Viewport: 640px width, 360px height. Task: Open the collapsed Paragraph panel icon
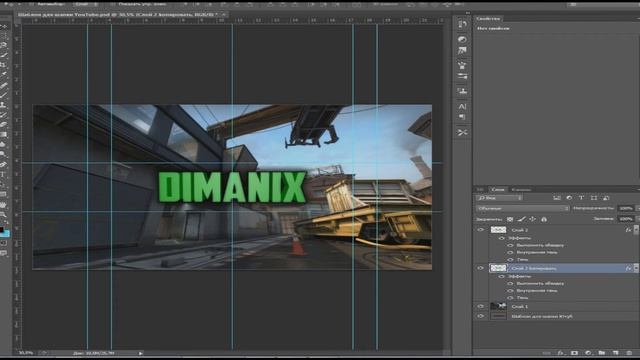coord(462,117)
